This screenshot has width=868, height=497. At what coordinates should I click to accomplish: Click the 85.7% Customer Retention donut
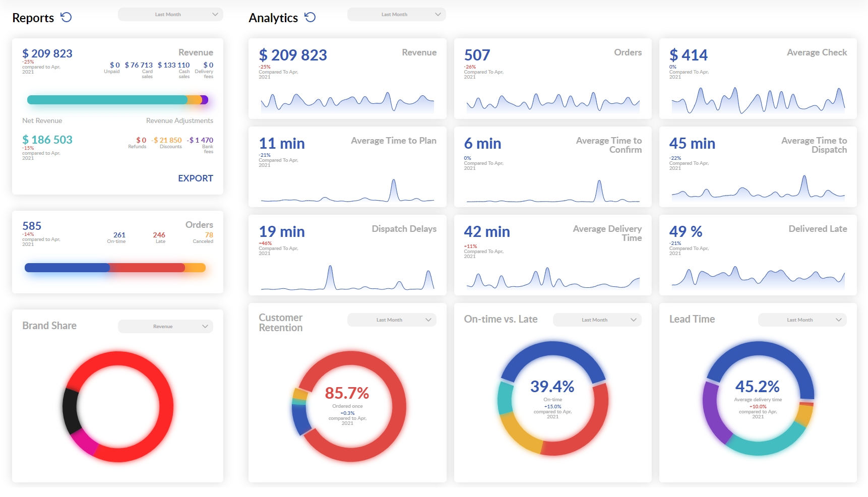tap(348, 406)
